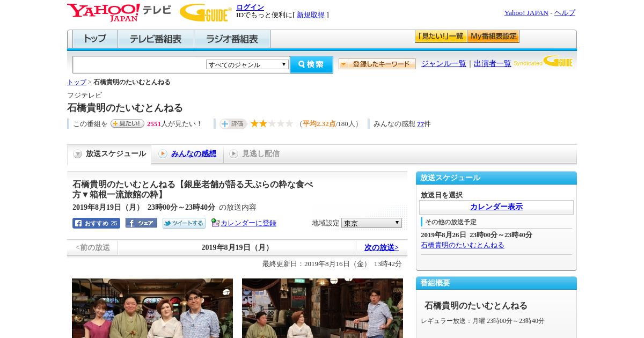Image resolution: width=644 pixels, height=338 pixels.
Task: Open the right program photo of studio set
Action: click(x=323, y=308)
